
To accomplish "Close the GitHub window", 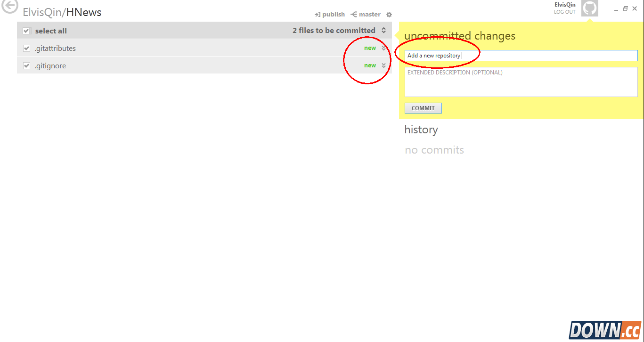I will click(635, 8).
